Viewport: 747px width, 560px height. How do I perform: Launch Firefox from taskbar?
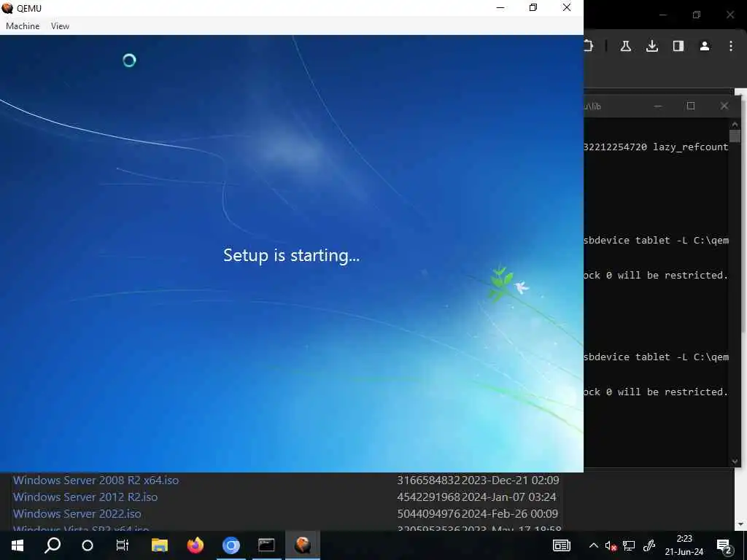[x=196, y=545]
